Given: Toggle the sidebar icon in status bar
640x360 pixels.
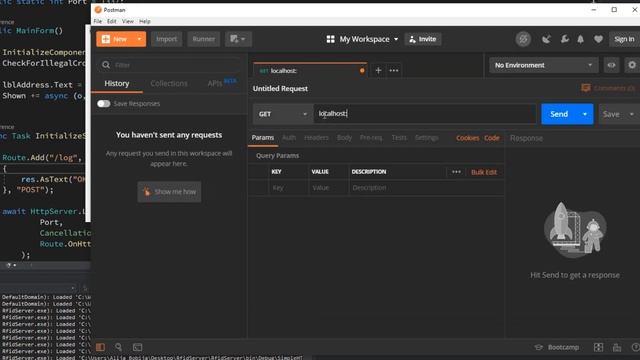Looking at the screenshot, I should 100,347.
